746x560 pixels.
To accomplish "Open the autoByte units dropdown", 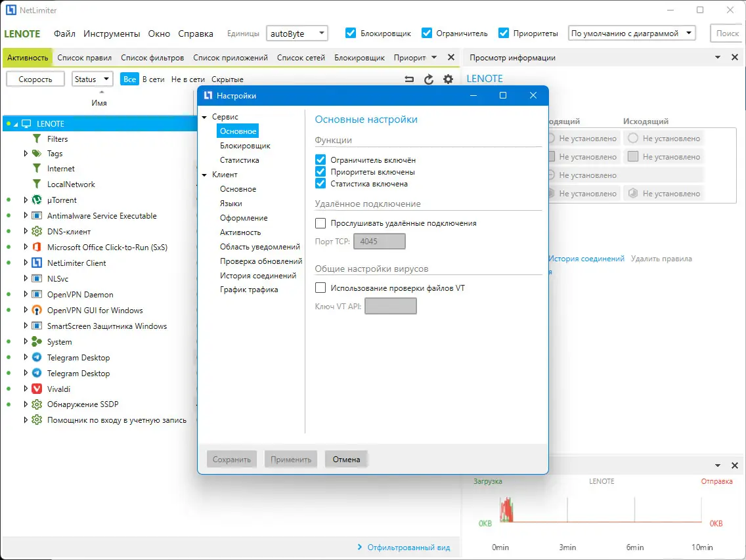I will [297, 33].
